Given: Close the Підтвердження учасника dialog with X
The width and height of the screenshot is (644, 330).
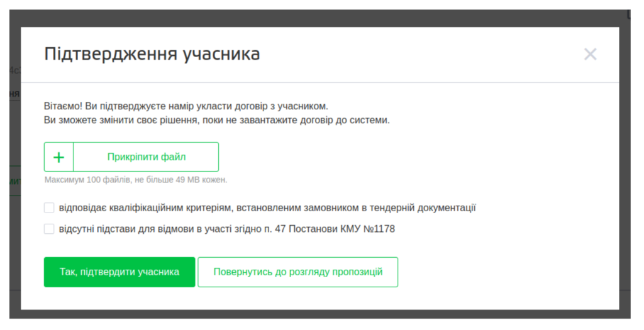Looking at the screenshot, I should [589, 54].
